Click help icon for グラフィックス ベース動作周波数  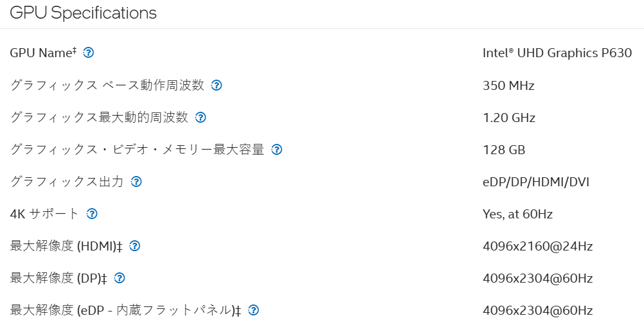(x=217, y=85)
